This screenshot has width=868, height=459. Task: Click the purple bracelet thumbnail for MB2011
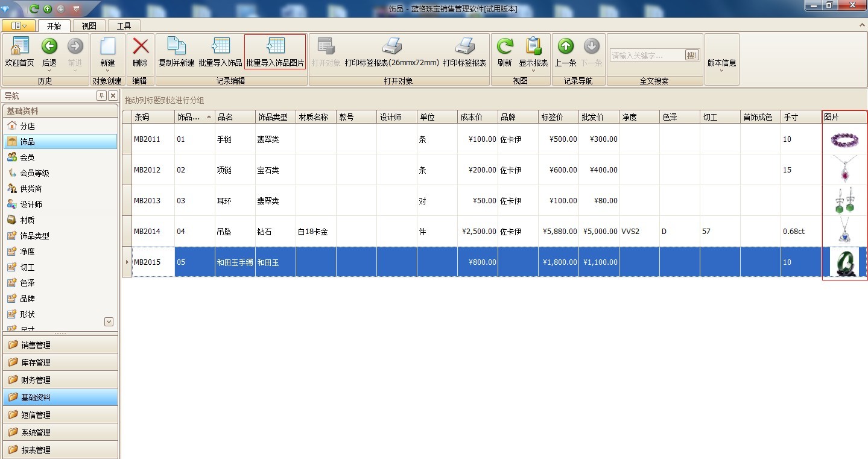pos(844,140)
